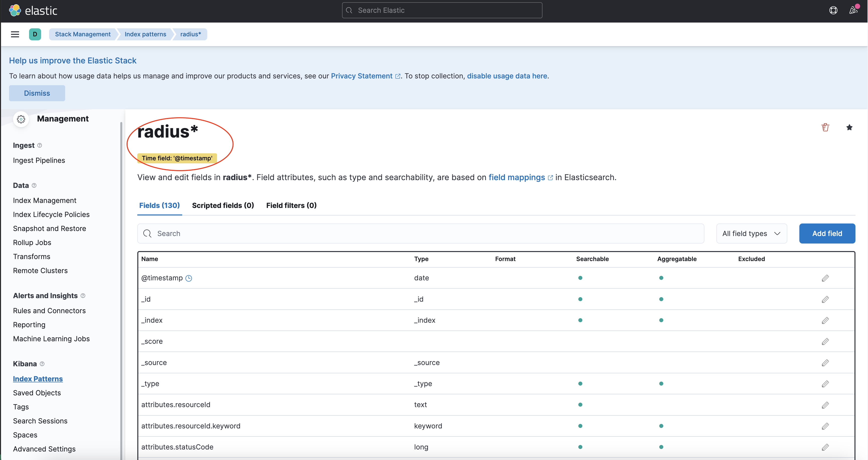
Task: Show help for Data section
Action: coord(34,185)
